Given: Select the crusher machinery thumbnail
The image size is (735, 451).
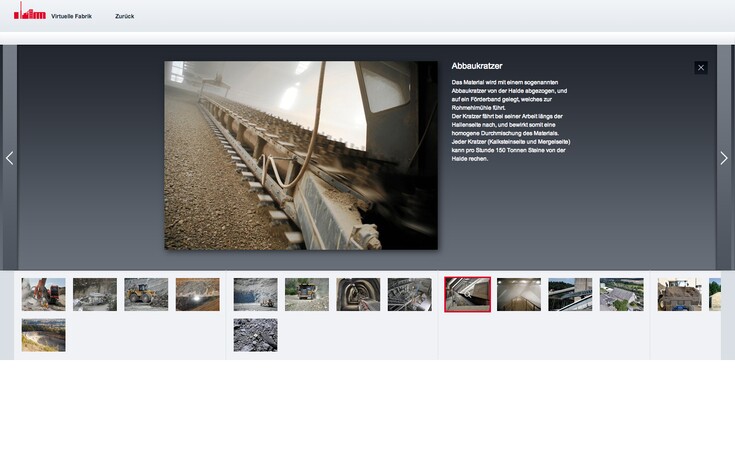Looking at the screenshot, I should coord(410,294).
